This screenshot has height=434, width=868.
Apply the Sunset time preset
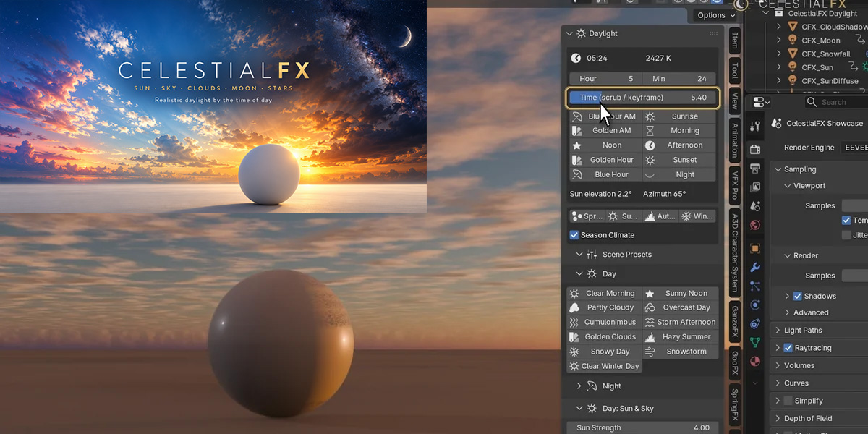pos(679,160)
